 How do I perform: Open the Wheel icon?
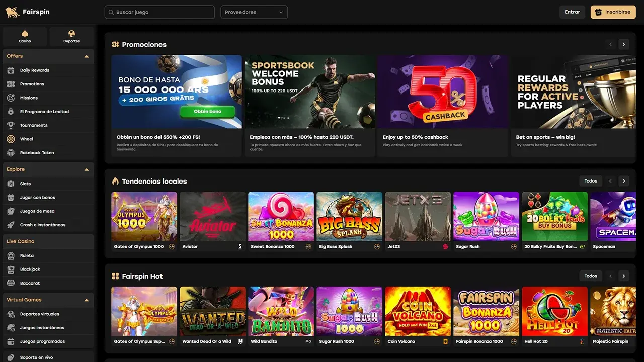tap(11, 139)
